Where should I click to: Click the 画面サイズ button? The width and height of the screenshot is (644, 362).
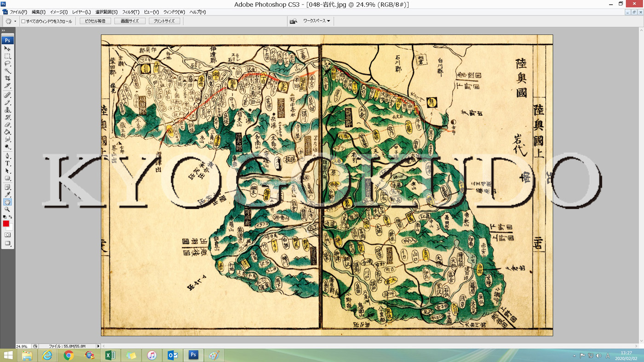(130, 21)
